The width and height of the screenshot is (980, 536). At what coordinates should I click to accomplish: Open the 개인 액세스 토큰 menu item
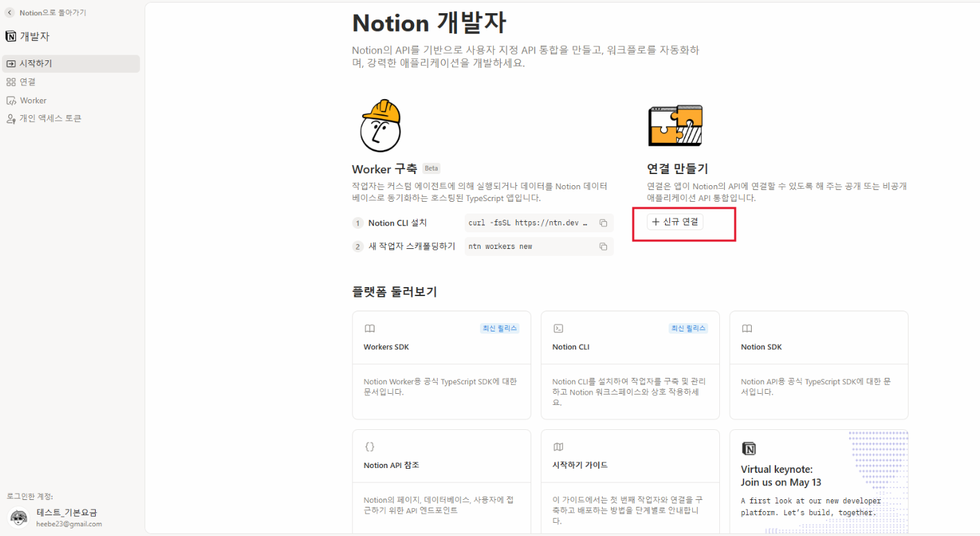[71, 119]
